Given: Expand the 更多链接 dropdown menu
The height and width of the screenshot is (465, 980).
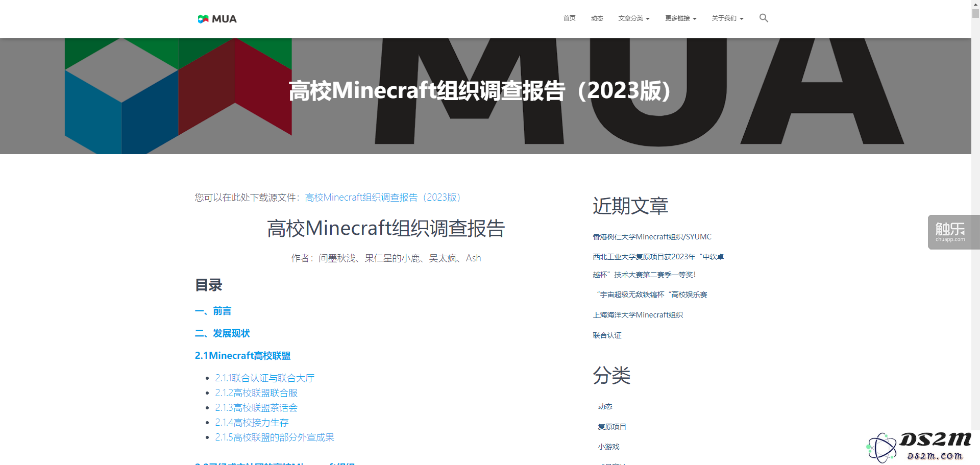Looking at the screenshot, I should point(680,18).
